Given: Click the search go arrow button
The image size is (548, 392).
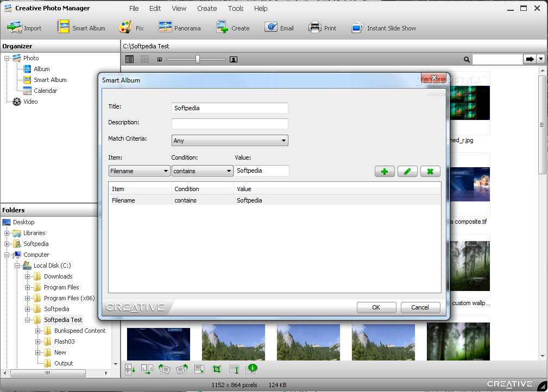Looking at the screenshot, I should (x=530, y=59).
